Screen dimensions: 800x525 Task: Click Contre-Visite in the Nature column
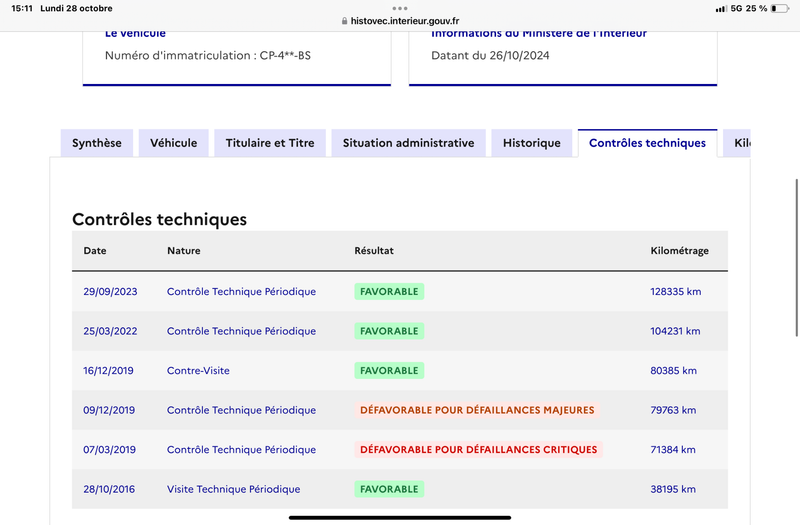coord(198,370)
